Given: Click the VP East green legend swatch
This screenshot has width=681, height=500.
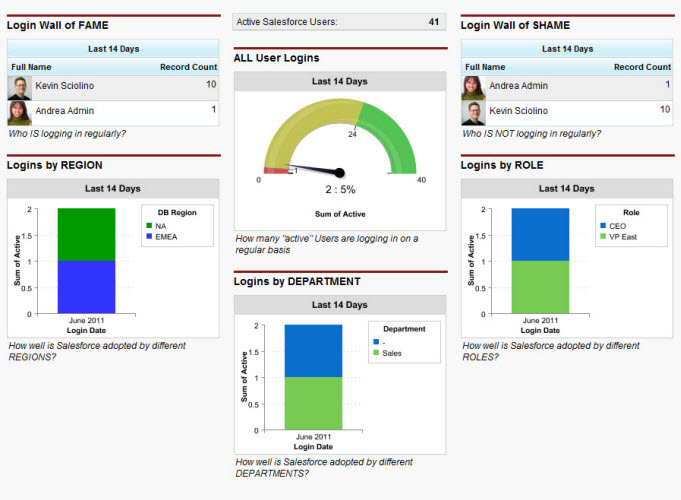Looking at the screenshot, I should click(x=603, y=236).
